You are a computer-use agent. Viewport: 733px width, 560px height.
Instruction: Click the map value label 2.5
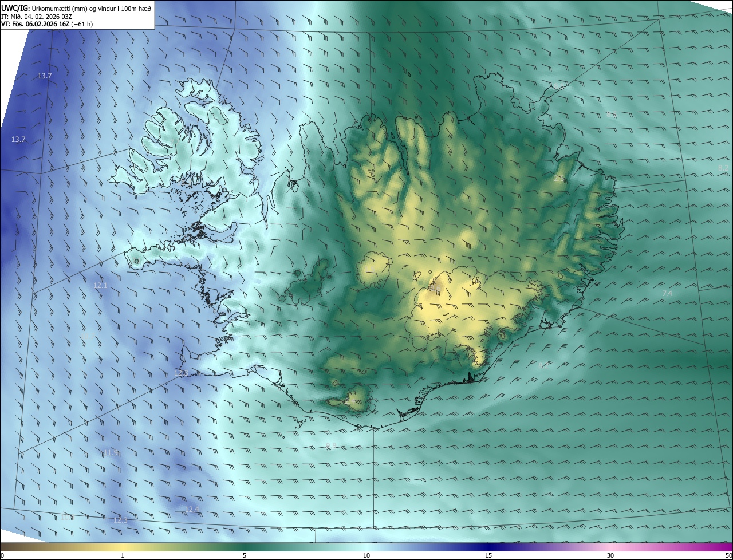pos(559,179)
